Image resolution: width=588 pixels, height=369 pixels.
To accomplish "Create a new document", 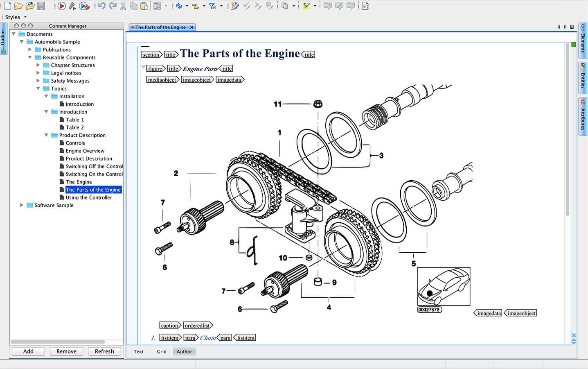I will [7, 5].
